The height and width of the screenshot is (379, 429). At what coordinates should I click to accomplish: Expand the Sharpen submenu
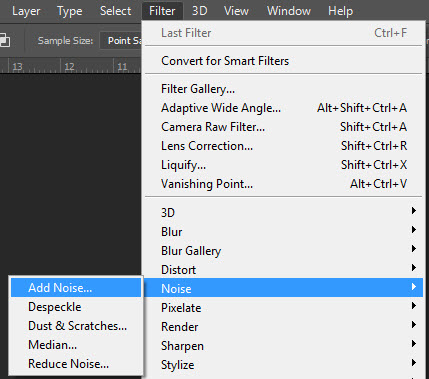point(284,346)
